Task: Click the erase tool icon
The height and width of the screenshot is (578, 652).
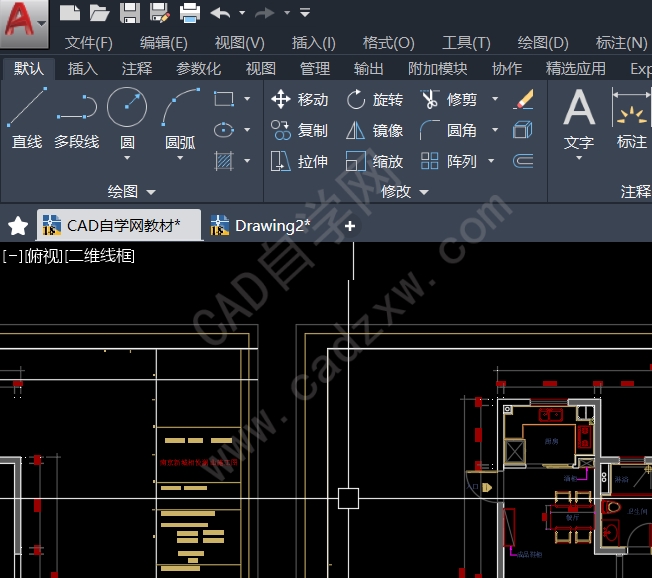Action: [524, 99]
